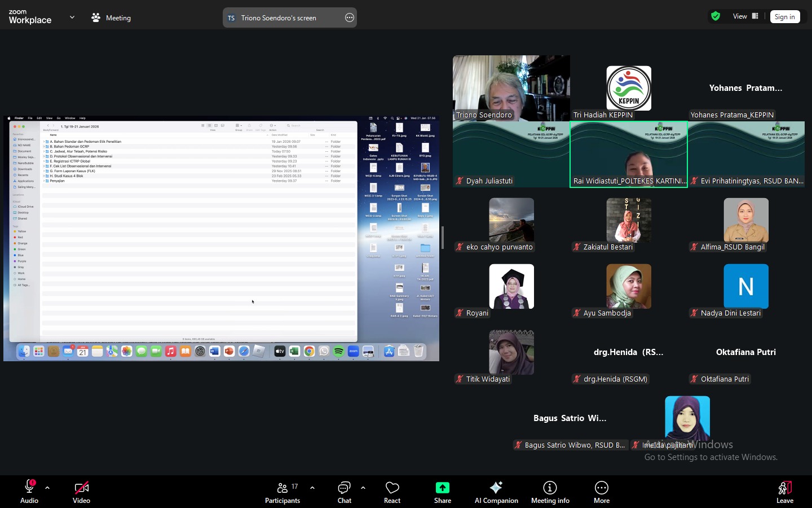Open the React emoji picker
Viewport: 812px width, 508px height.
pos(392,492)
